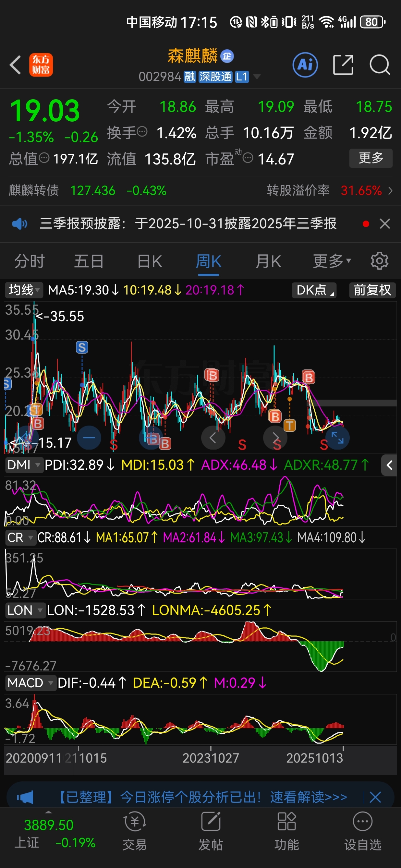
Task: Open the 功能 functions icon
Action: (x=286, y=831)
